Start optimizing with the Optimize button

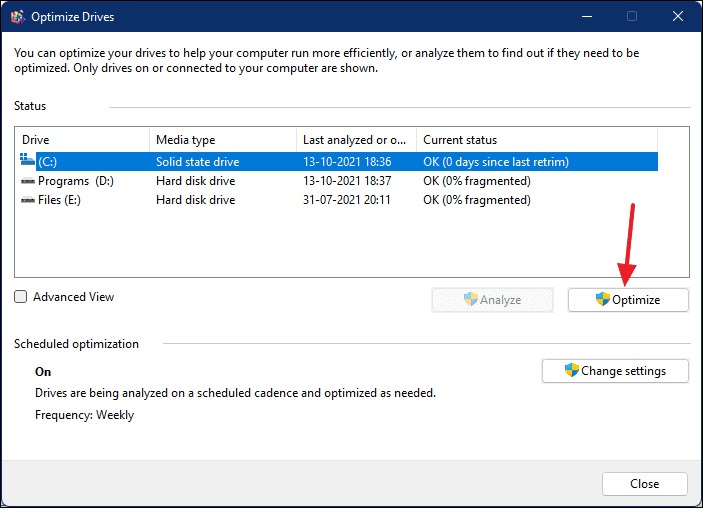(628, 300)
